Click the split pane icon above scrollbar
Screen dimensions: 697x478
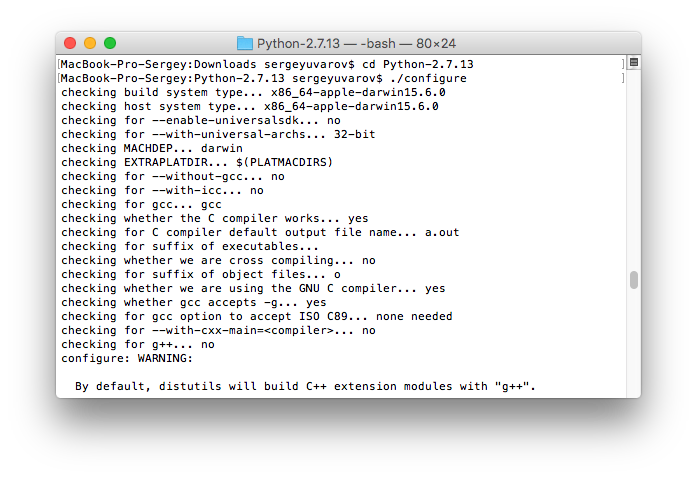633,63
